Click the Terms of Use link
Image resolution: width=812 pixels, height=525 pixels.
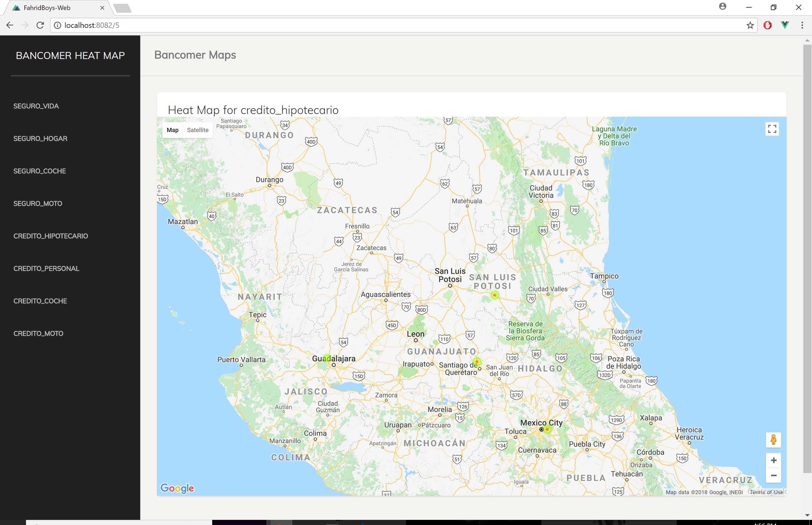pos(766,492)
